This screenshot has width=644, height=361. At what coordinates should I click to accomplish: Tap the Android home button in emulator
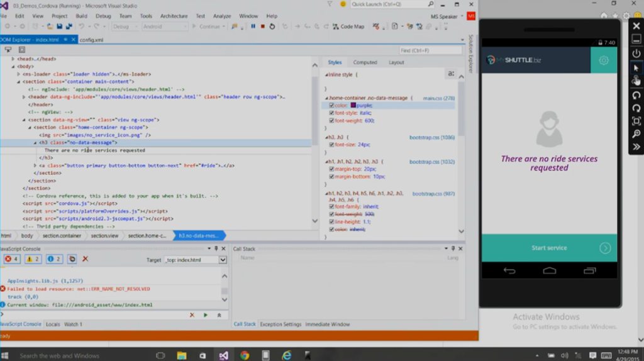550,270
